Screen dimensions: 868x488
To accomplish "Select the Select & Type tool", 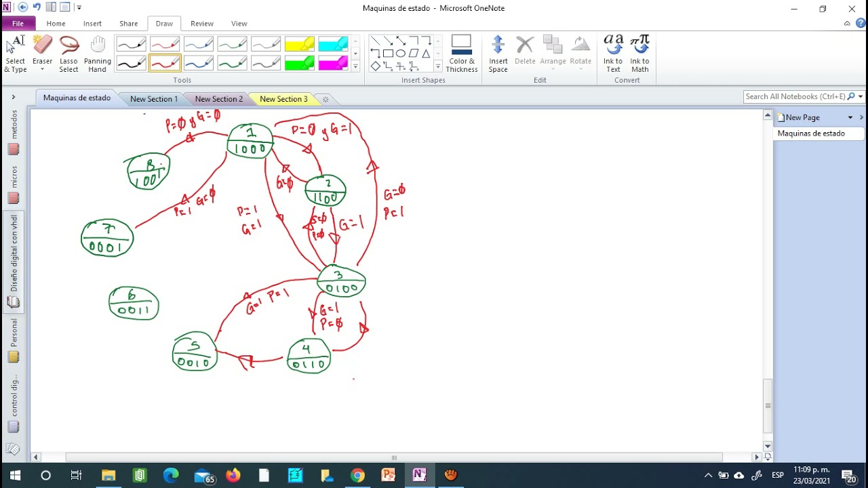I will pyautogui.click(x=16, y=54).
